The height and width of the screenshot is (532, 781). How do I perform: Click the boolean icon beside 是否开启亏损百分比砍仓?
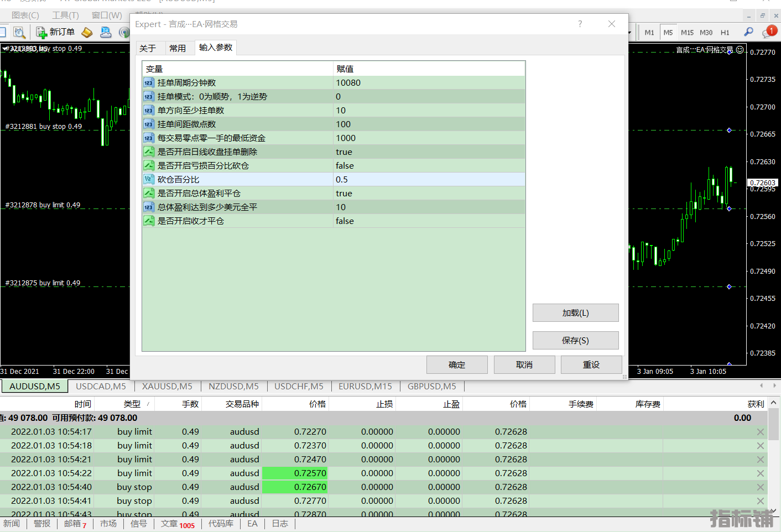149,165
